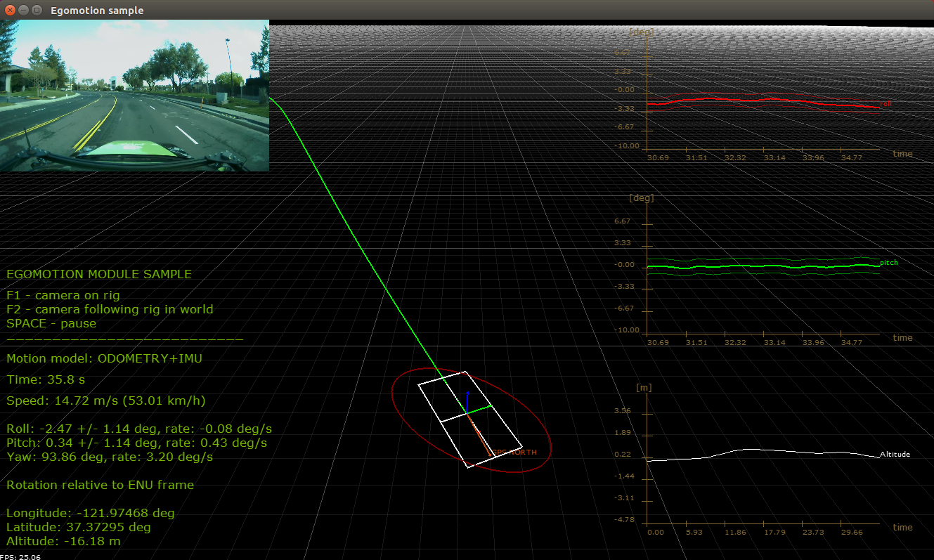The width and height of the screenshot is (934, 560).
Task: Select the orange GPS NORTH label
Action: (x=514, y=452)
